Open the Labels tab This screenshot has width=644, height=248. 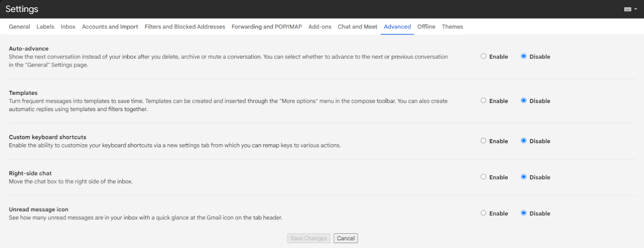pos(45,27)
